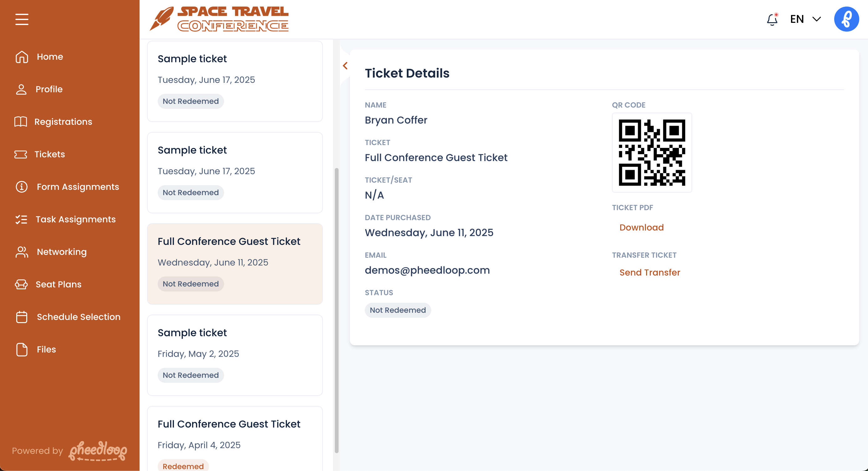Image resolution: width=868 pixels, height=471 pixels.
Task: Open the hamburger menu icon
Action: [22, 19]
